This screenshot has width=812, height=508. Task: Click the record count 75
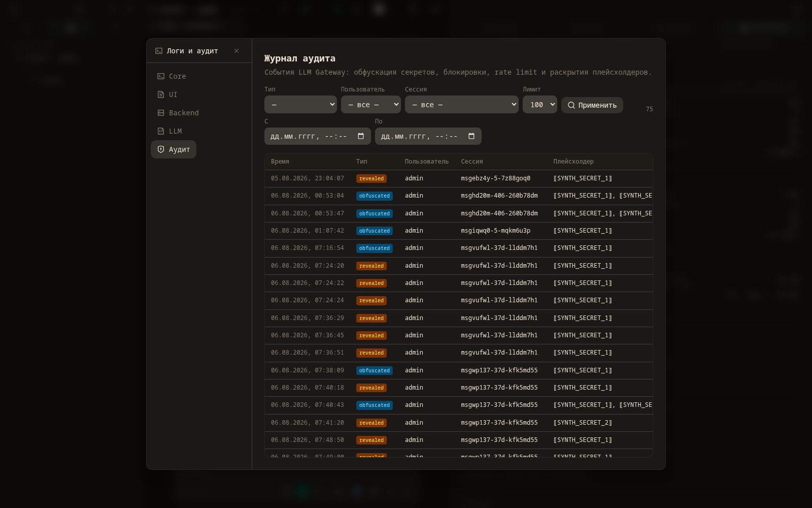(x=650, y=109)
